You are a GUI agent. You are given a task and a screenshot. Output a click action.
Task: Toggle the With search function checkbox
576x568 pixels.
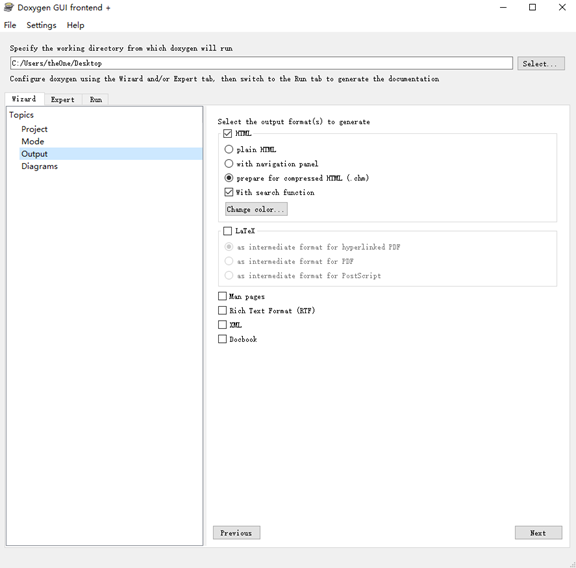pyautogui.click(x=228, y=192)
